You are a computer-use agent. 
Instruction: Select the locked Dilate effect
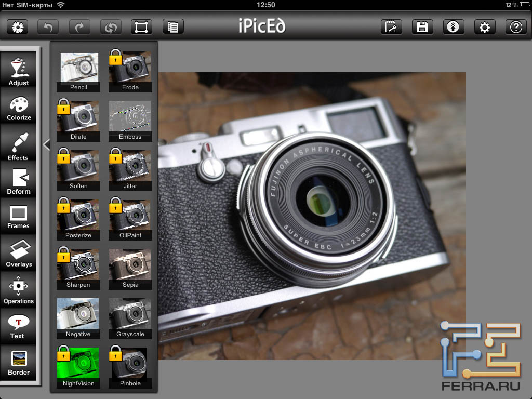(78, 121)
